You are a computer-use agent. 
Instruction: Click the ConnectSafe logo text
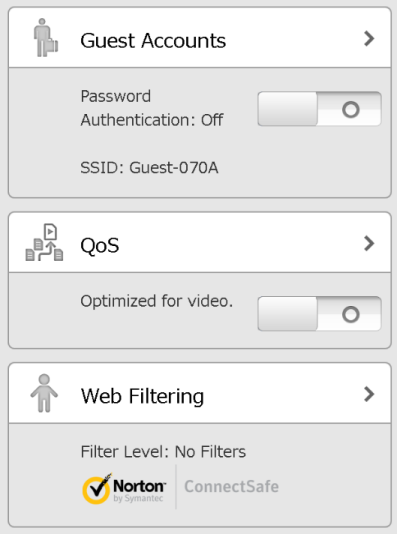coord(232,486)
